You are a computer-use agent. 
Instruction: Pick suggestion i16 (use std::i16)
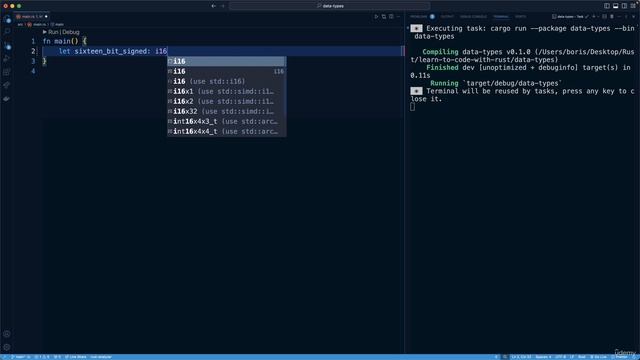pyautogui.click(x=227, y=81)
